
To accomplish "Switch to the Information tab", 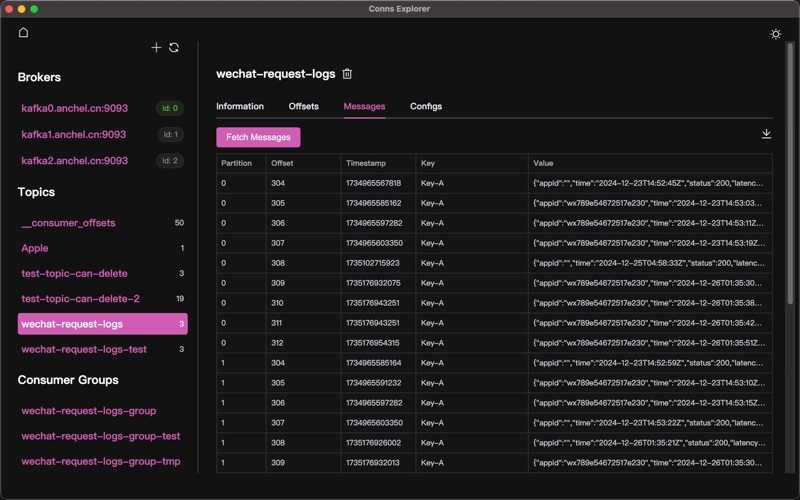I will coord(240,107).
